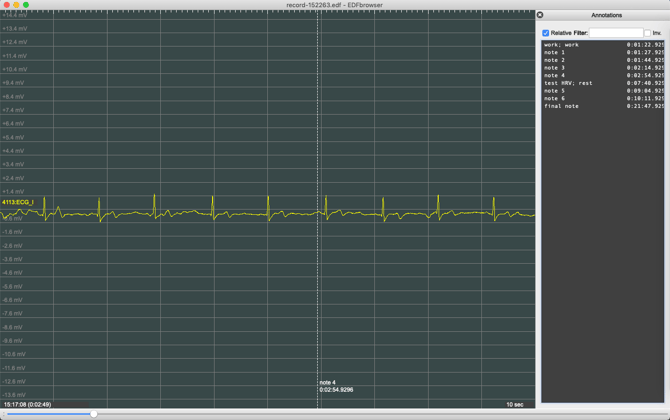Click the file position slider handle
Image resolution: width=670 pixels, height=420 pixels.
[x=93, y=414]
